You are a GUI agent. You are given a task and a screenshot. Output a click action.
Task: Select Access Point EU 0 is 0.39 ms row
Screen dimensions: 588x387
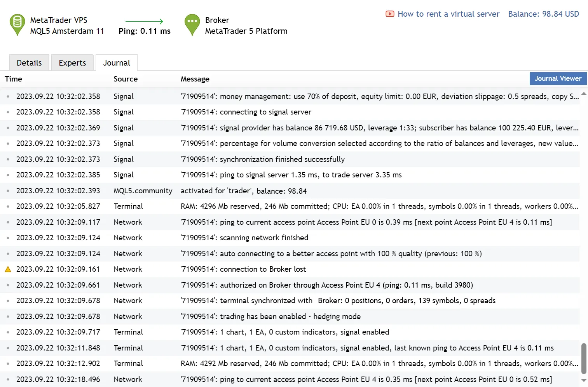point(290,222)
